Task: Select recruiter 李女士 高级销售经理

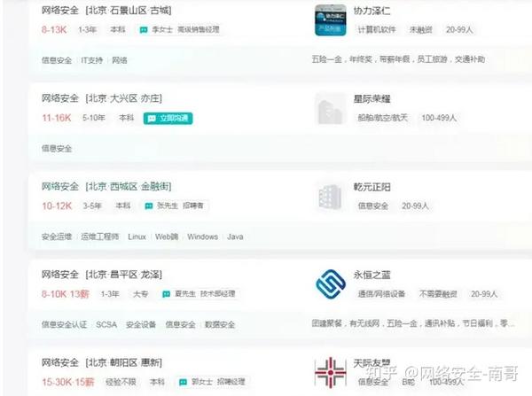Action: [185, 30]
